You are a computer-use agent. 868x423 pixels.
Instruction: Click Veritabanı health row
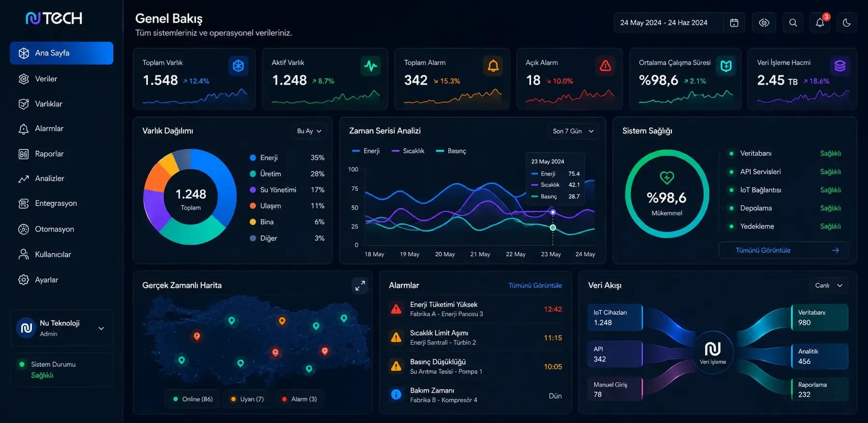click(x=785, y=153)
